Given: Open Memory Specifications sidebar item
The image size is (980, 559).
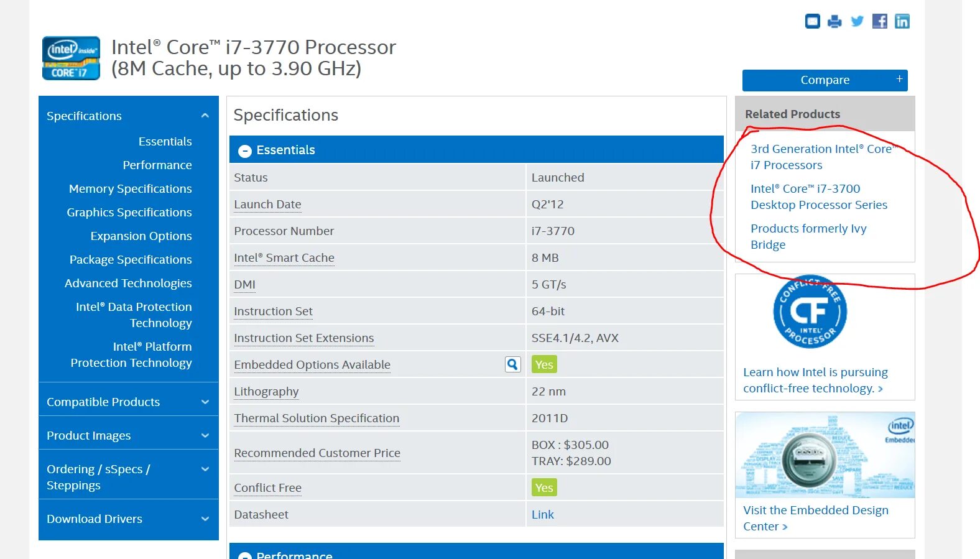Looking at the screenshot, I should click(x=131, y=189).
